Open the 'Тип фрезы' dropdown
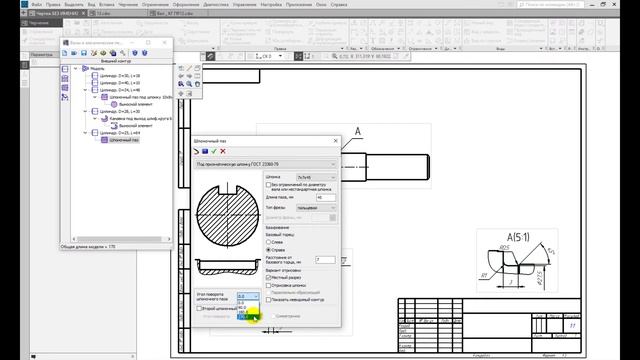640x360 pixels. (x=316, y=208)
